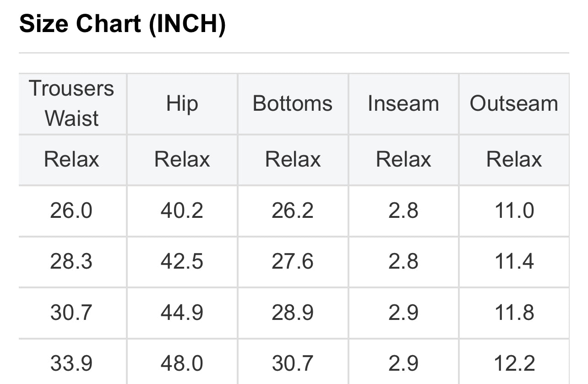Select the 33.9 waist cell
The image size is (588, 384).
(71, 363)
